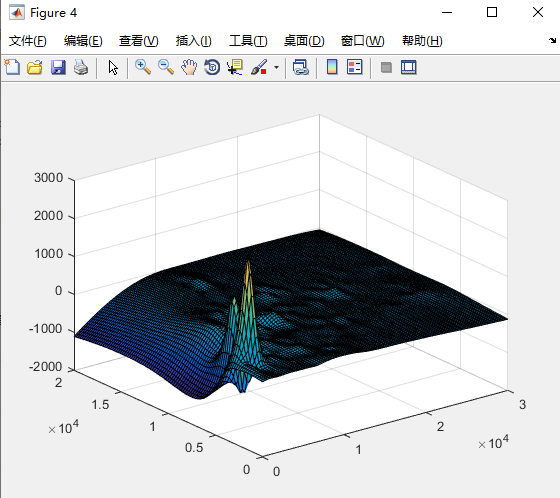Open the 文件(F) menu
560x498 pixels.
point(28,41)
